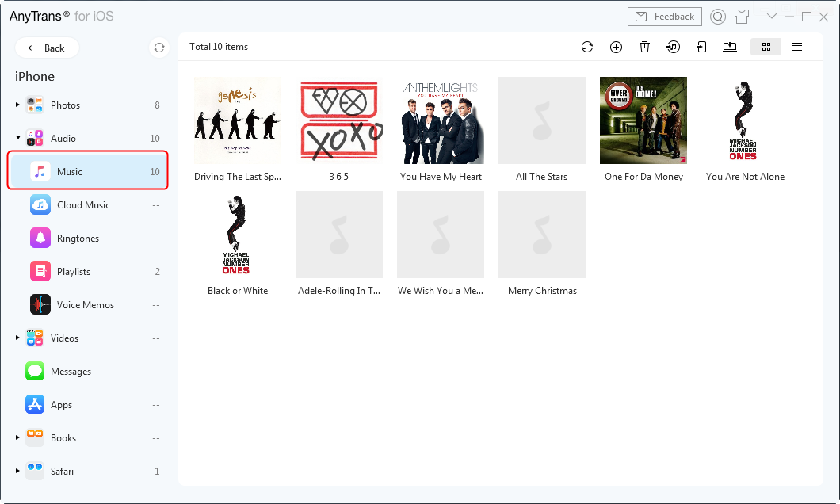Toggle the refresh icon beside iPhone header

158,48
